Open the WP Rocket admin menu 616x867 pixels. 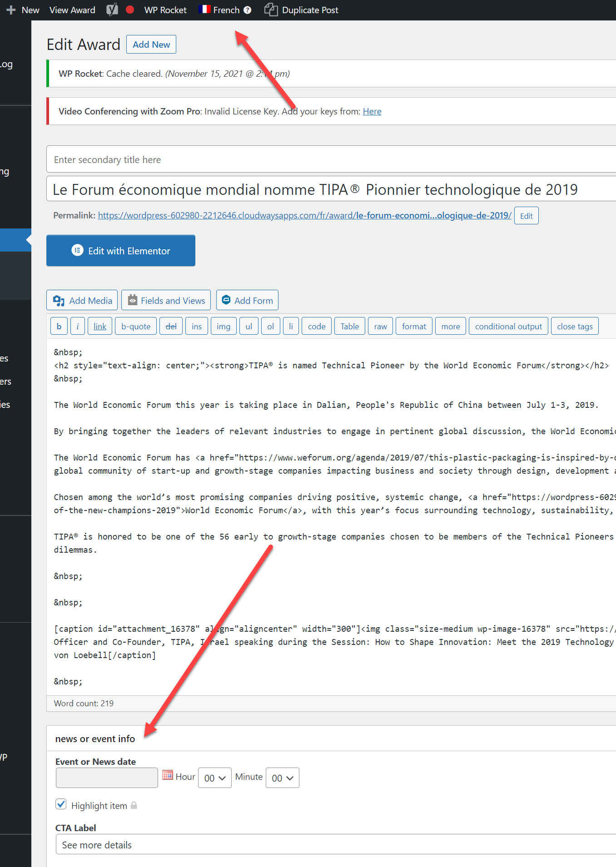[165, 10]
